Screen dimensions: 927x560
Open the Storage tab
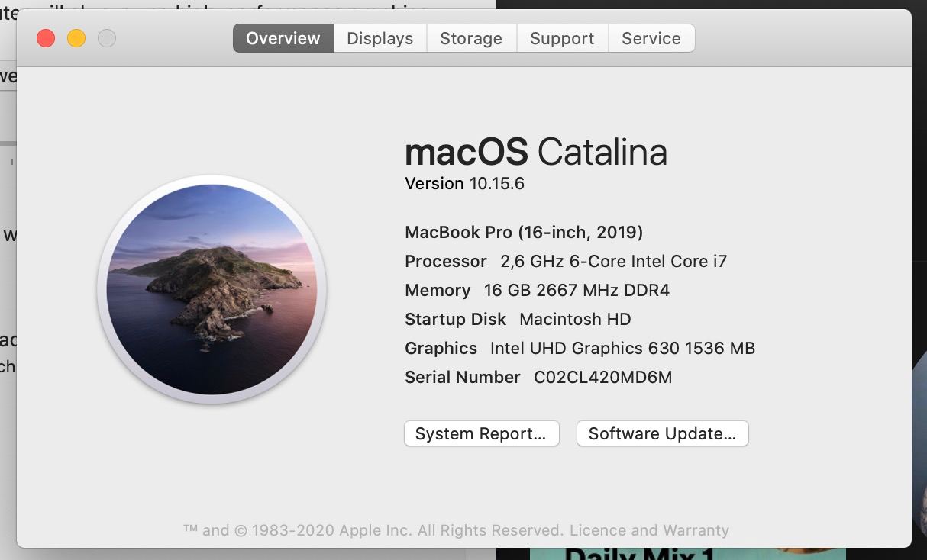click(471, 38)
